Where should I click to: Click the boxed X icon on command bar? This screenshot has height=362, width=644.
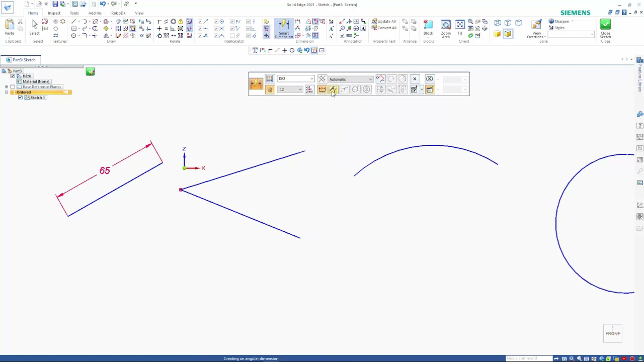coord(429,79)
